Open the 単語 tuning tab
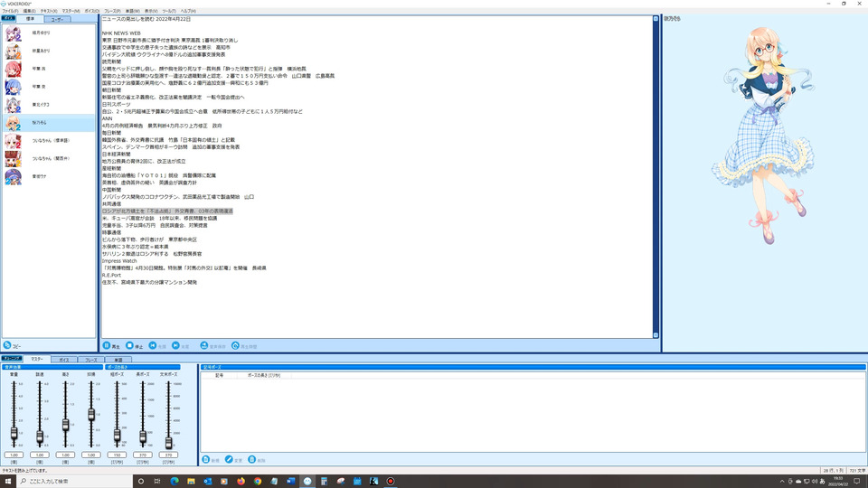The width and height of the screenshot is (868, 488). (x=118, y=360)
